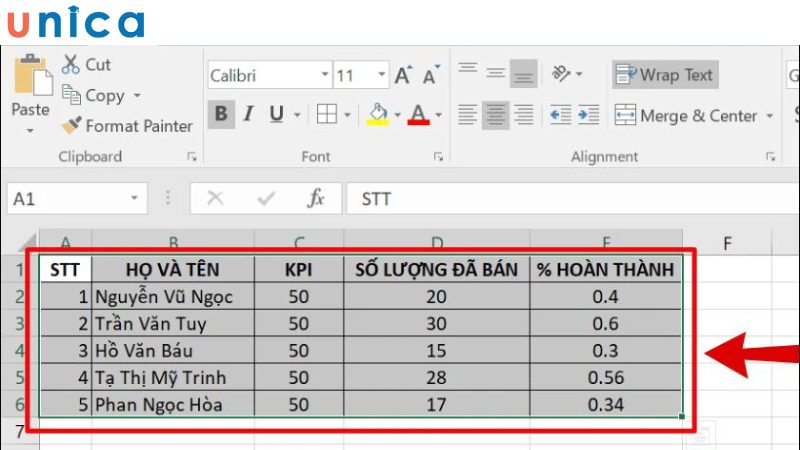Apply cell borders icon
This screenshot has width=800, height=450.
tap(327, 114)
